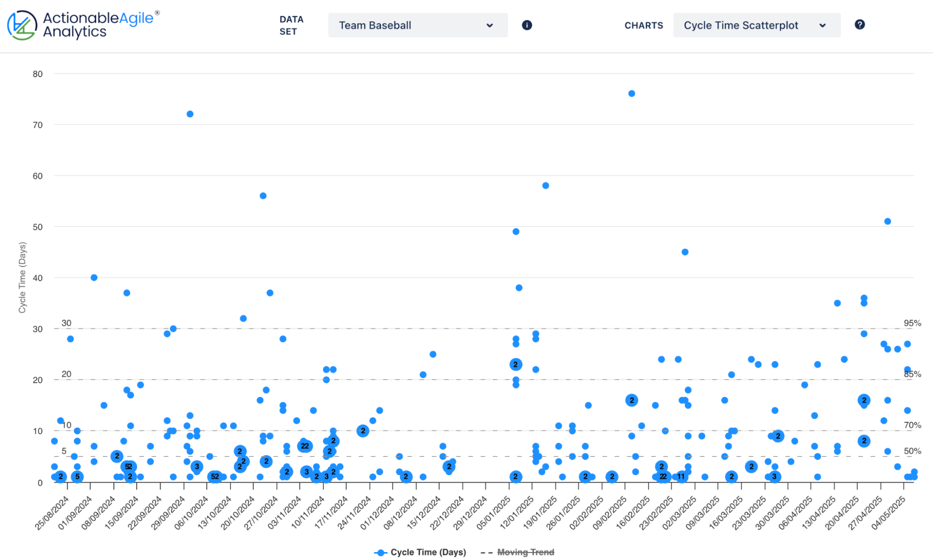Screen dimensions: 933x560
Task: Click the 51-day dot near 27/04/2025
Action: tap(888, 222)
